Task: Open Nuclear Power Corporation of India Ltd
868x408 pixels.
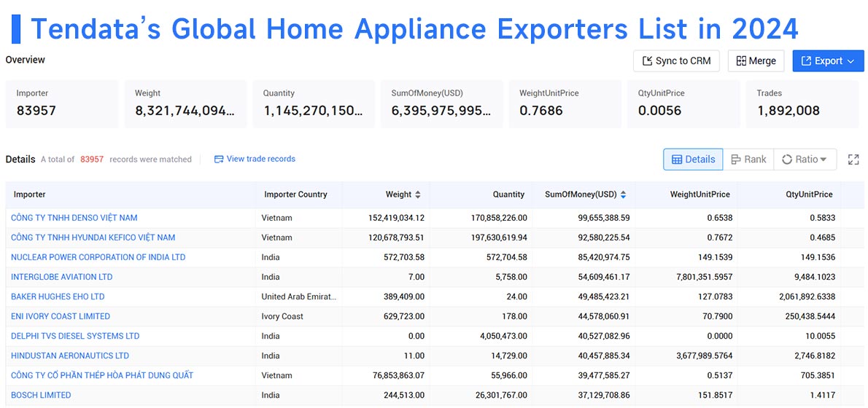Action: 98,257
